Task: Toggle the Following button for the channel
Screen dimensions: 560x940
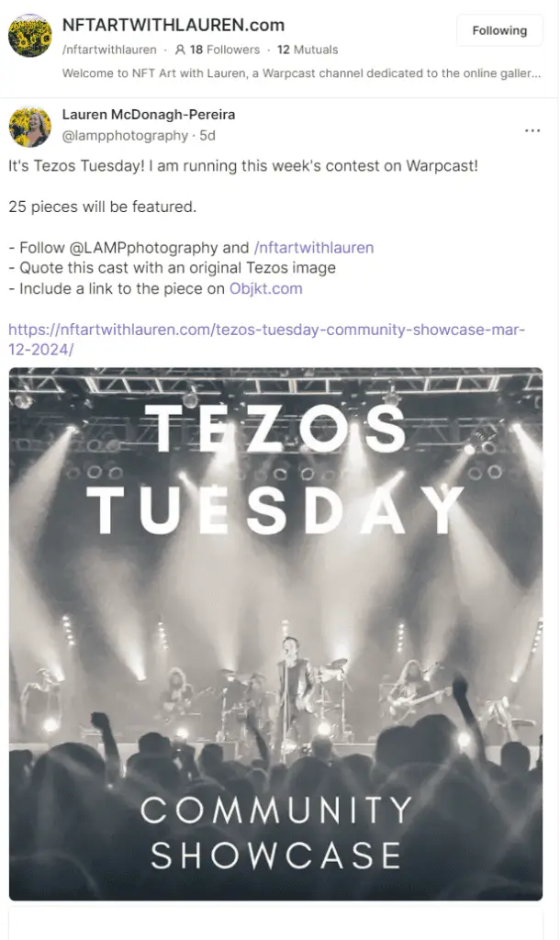Action: [499, 30]
